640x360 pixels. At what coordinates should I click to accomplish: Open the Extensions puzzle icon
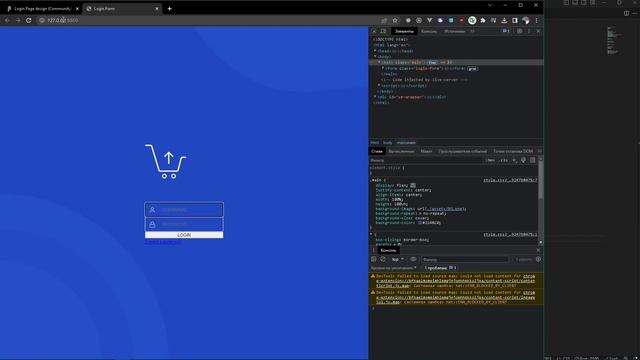tap(483, 20)
